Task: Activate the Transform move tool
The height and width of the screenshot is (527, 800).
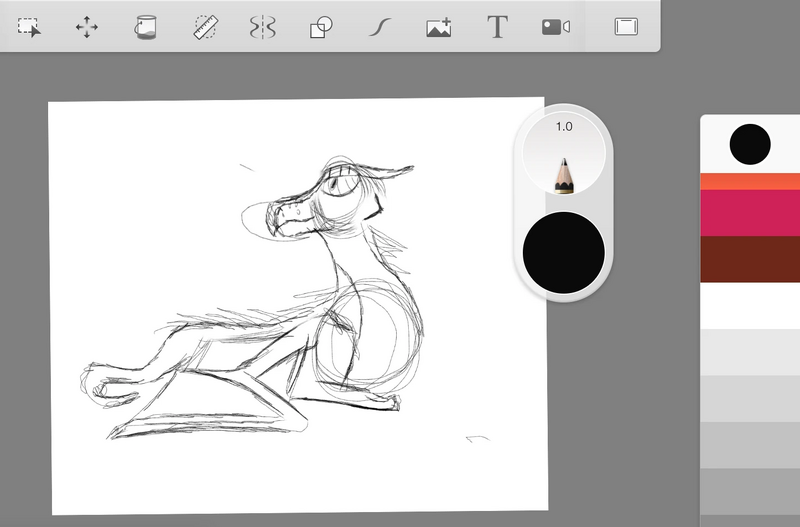Action: pos(87,27)
